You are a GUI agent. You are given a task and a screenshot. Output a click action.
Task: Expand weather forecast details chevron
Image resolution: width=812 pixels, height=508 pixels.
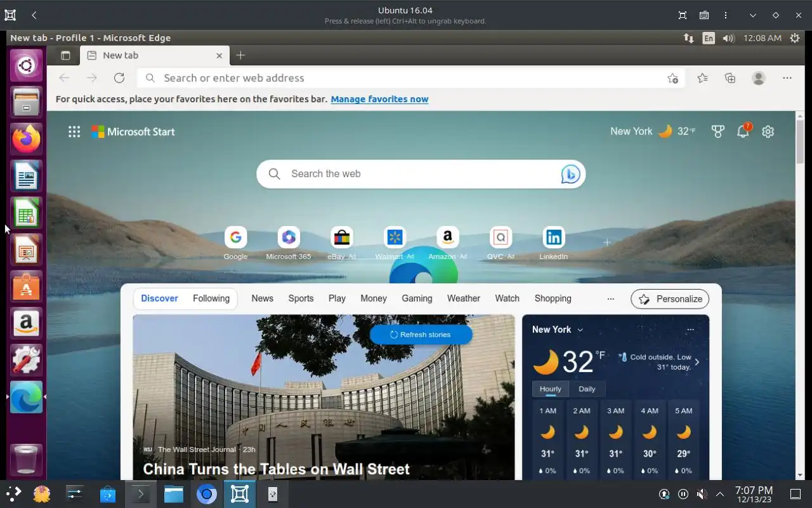[x=697, y=362]
